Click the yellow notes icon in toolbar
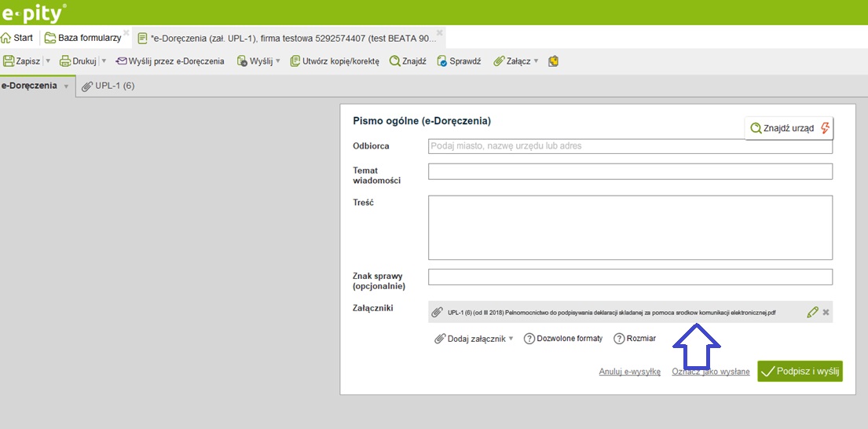868x429 pixels. click(554, 61)
